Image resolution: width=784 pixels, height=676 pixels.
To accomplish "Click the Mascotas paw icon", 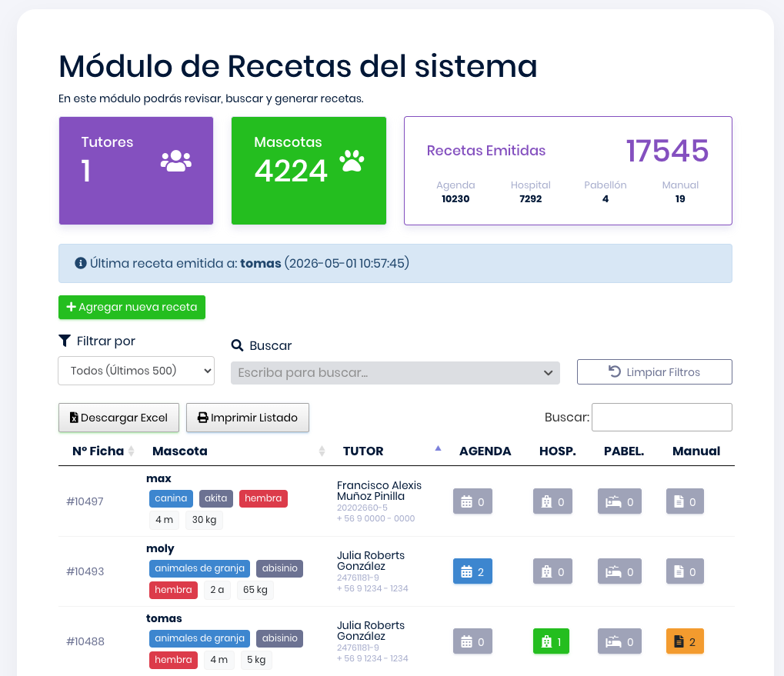I will (352, 161).
